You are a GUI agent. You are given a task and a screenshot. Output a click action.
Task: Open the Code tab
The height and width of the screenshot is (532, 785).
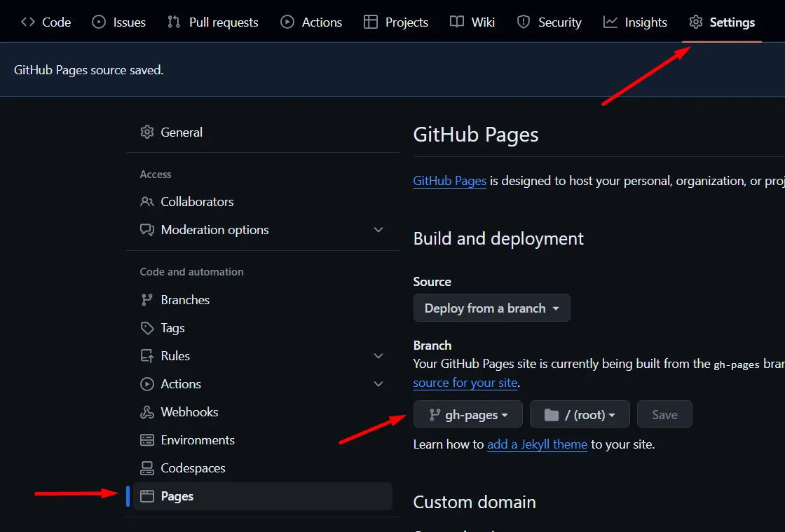pyautogui.click(x=46, y=22)
